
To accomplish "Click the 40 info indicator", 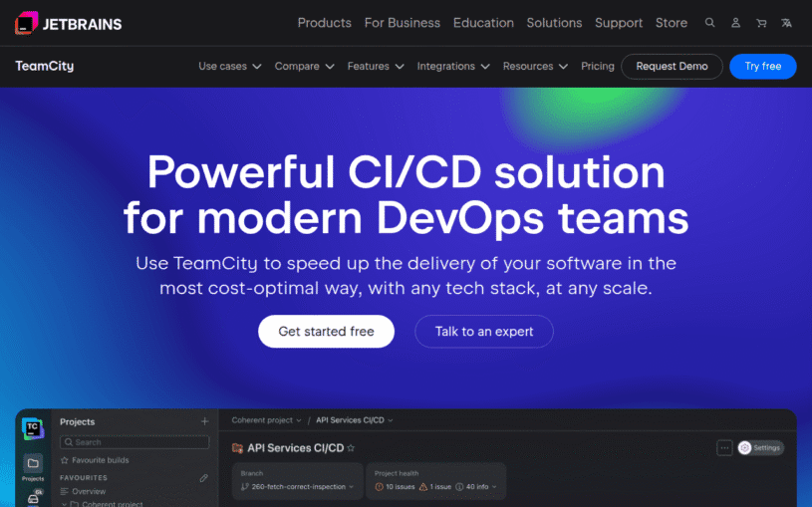I will [472, 487].
